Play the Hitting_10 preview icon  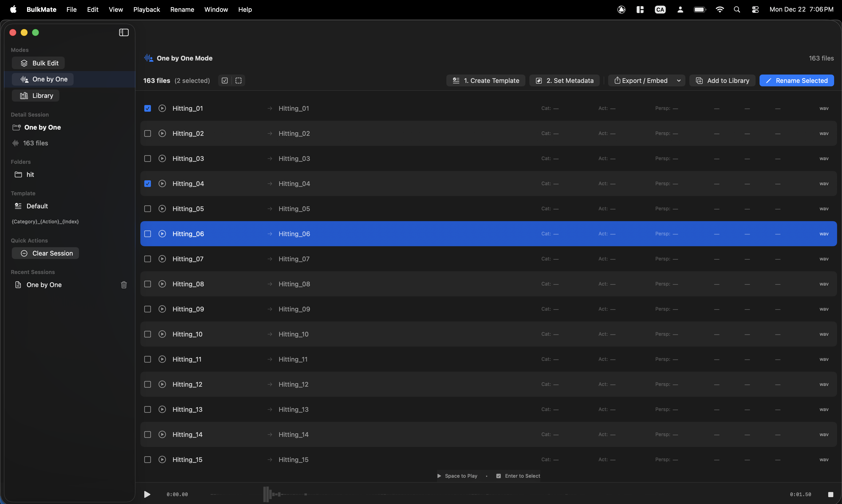click(162, 334)
